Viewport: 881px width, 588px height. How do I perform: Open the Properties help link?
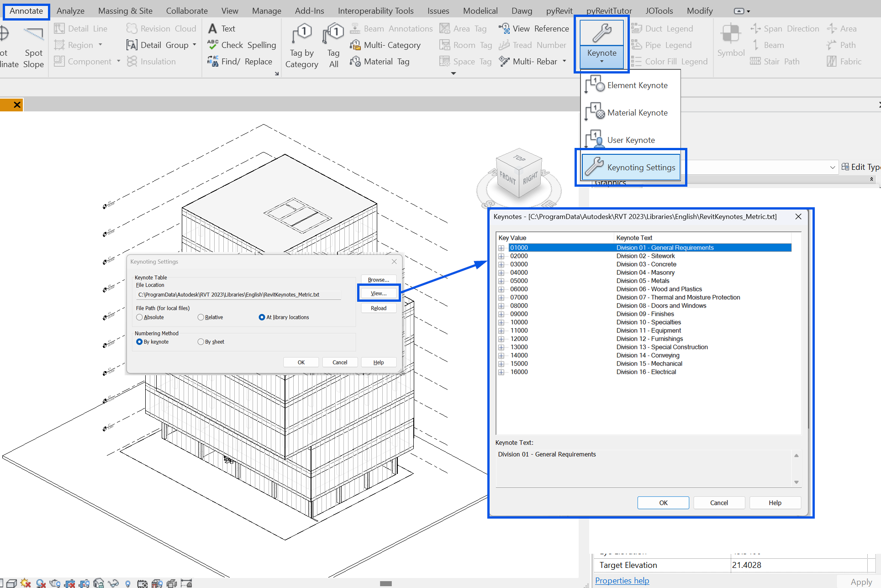[x=622, y=580]
